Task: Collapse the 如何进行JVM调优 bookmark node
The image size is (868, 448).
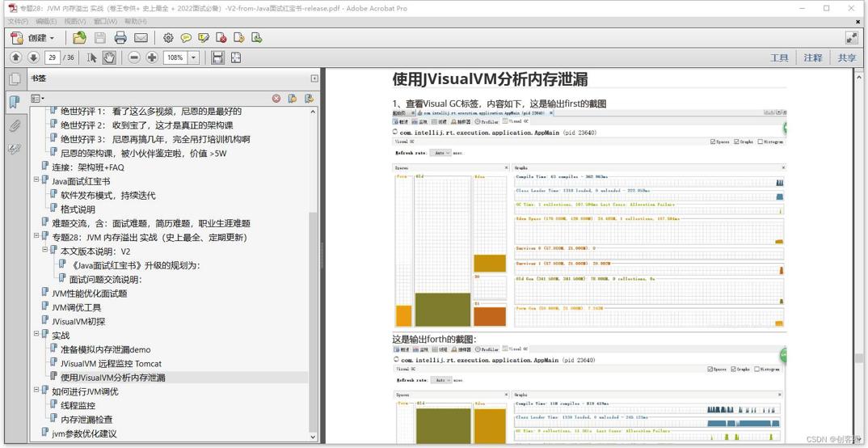Action: [36, 391]
